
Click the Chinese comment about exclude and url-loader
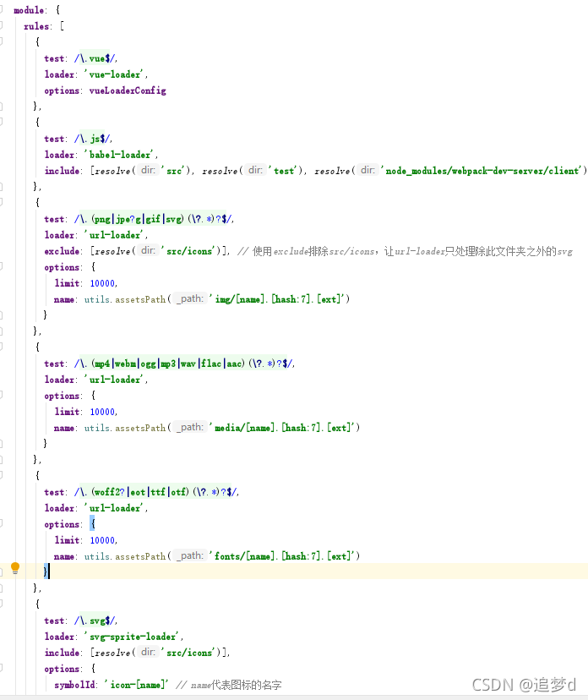[x=405, y=251]
